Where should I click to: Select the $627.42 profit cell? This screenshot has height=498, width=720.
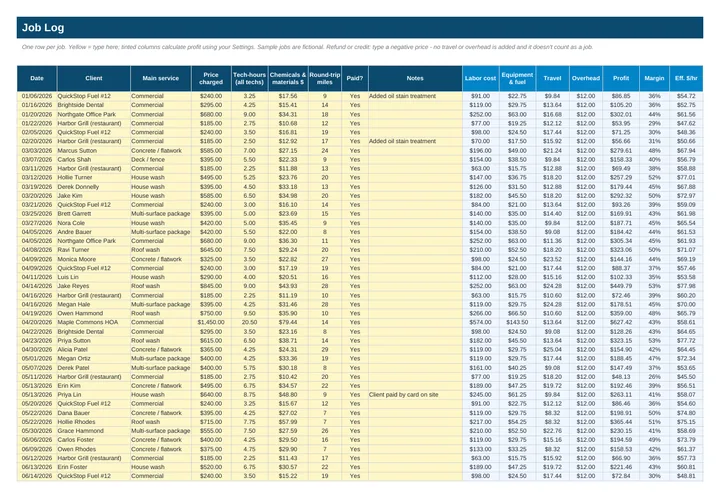click(x=621, y=322)
